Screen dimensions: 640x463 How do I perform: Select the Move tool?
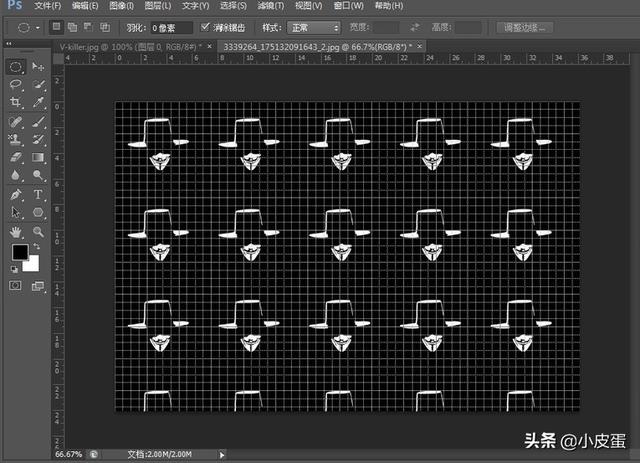38,67
